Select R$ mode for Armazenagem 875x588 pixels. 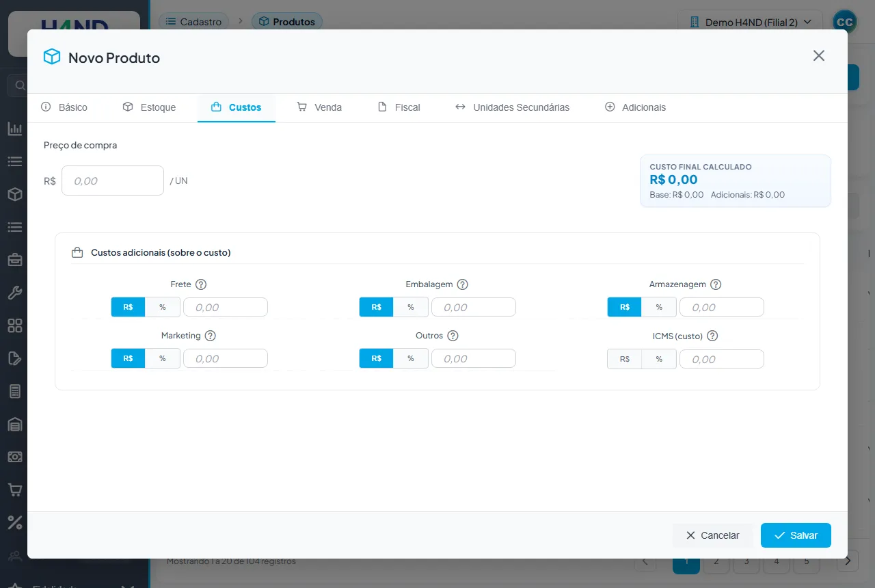[625, 307]
